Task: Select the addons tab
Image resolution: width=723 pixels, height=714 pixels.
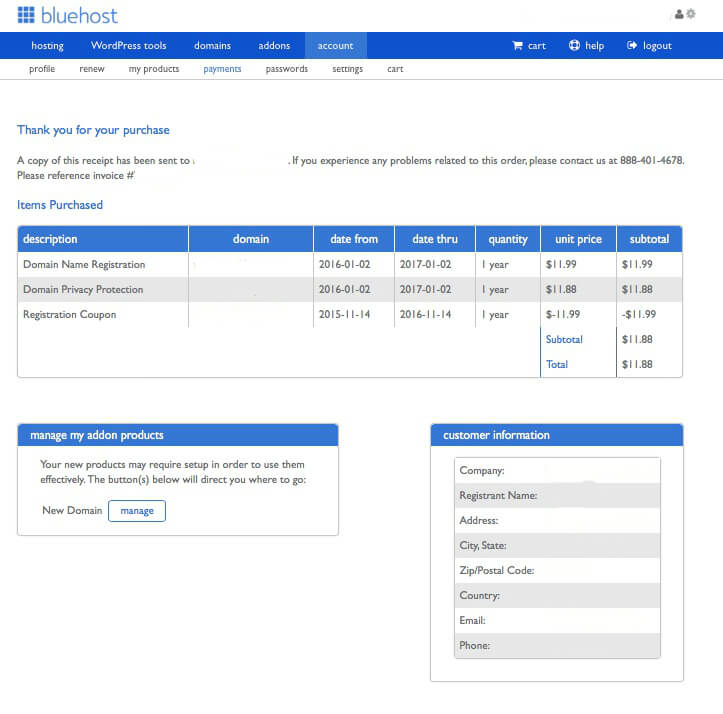Action: pos(274,46)
